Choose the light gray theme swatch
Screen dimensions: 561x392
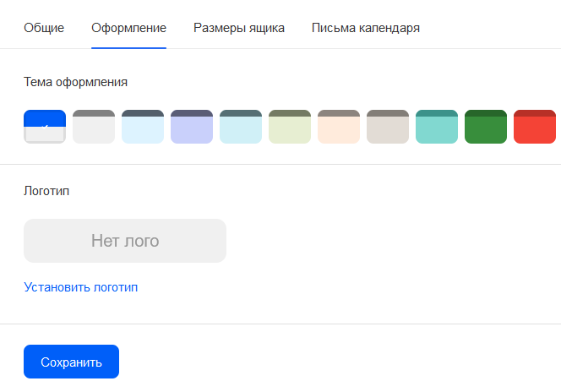[94, 127]
